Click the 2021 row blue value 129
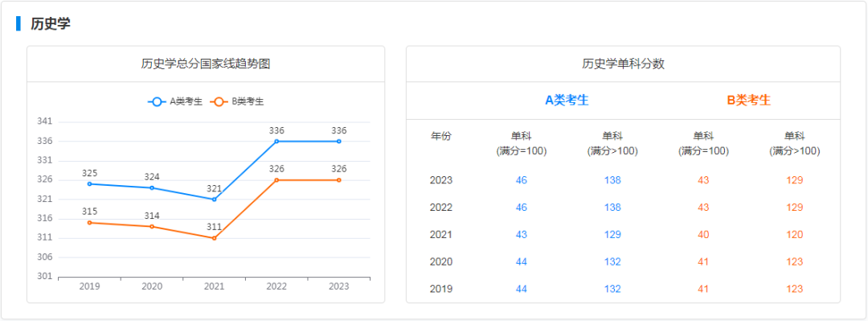This screenshot has width=868, height=321. tap(612, 234)
